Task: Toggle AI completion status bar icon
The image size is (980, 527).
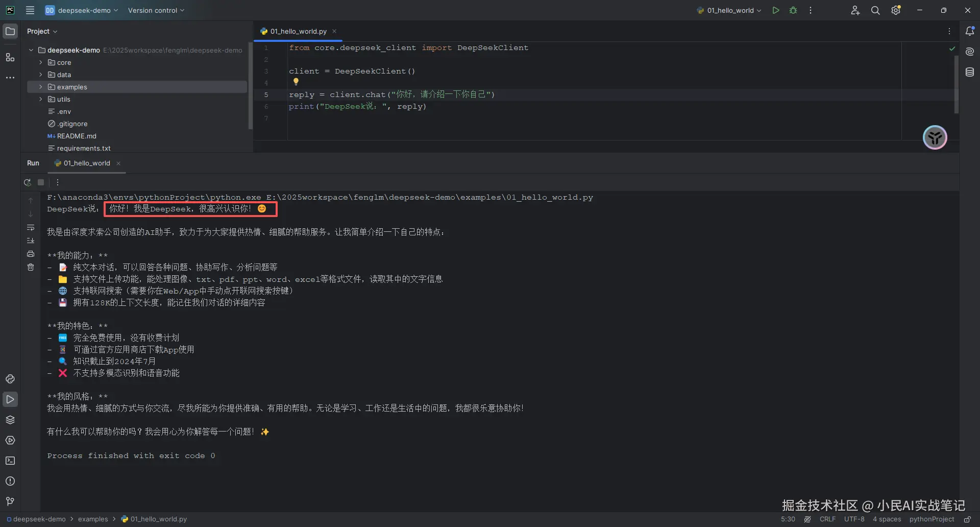Action: [807, 519]
